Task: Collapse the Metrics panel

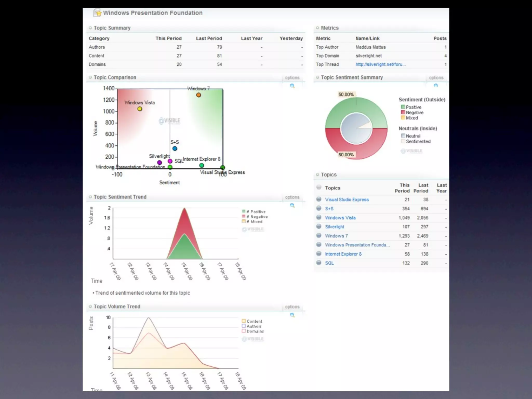Action: (317, 28)
